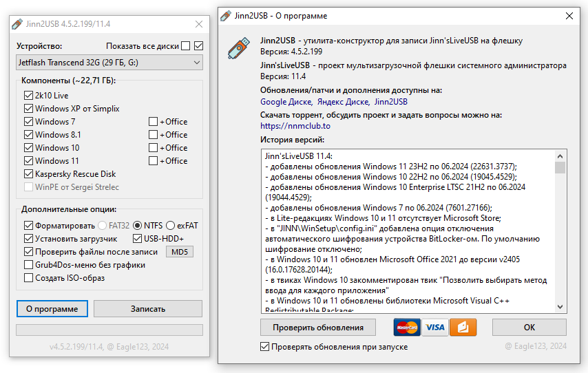The height and width of the screenshot is (373, 588).
Task: Click version history scrollbar down arrow
Action: pos(560,307)
